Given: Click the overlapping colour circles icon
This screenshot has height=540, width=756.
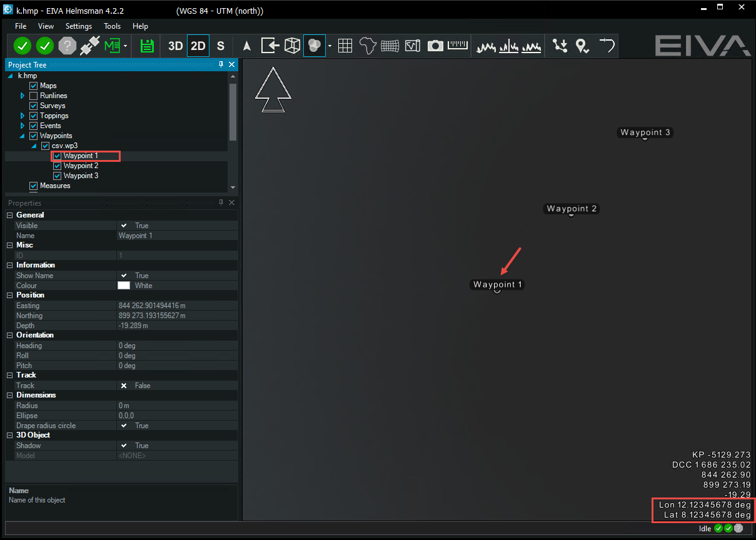Looking at the screenshot, I should (x=315, y=46).
